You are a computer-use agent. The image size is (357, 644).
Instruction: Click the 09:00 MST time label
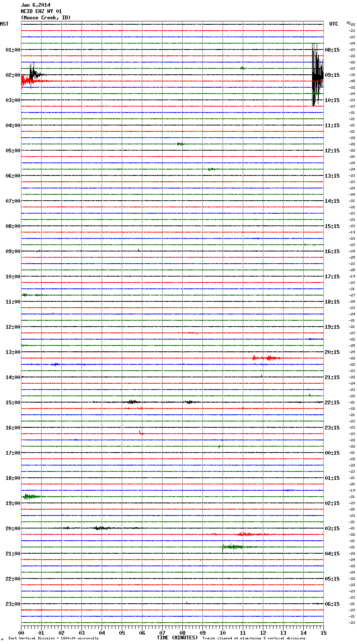(13, 251)
